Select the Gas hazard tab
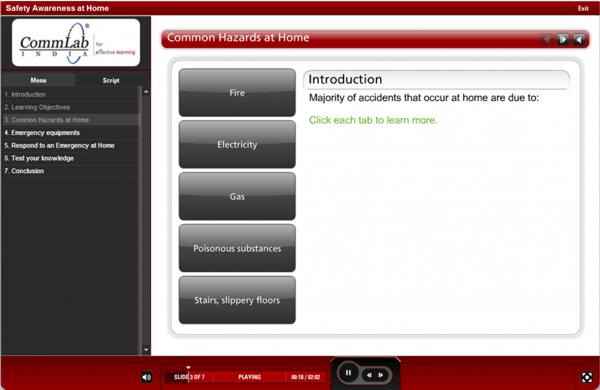 [x=237, y=196]
